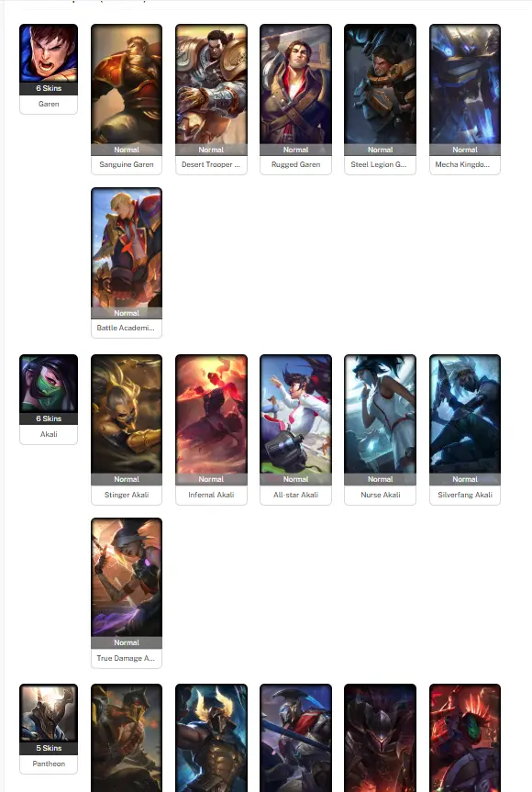View Mecha Kingdoms Garen skin artwork
Viewport: 532px width, 792px height.
pos(465,84)
